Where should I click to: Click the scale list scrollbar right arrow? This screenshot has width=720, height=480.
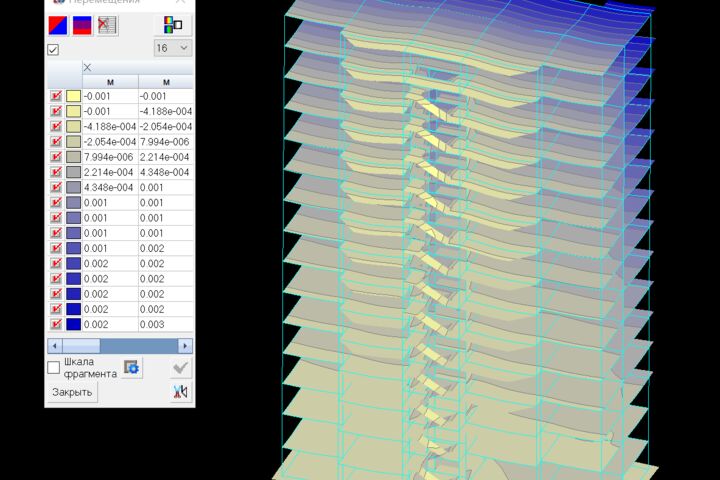coord(185,346)
